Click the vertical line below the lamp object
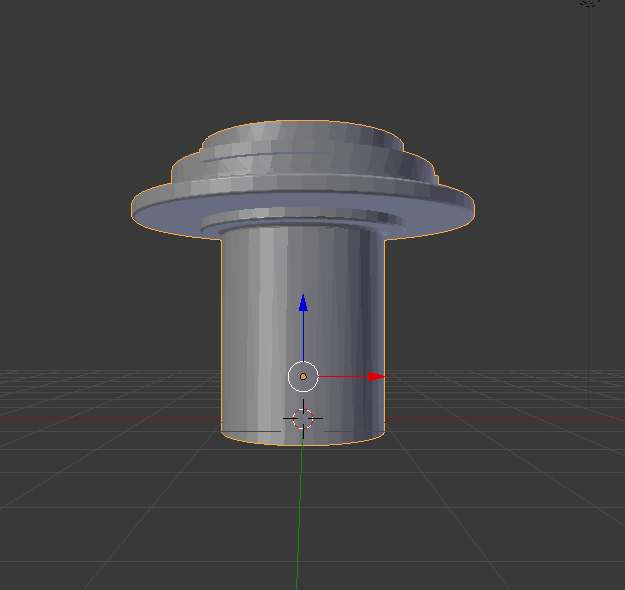The height and width of the screenshot is (590, 625). tap(589, 200)
